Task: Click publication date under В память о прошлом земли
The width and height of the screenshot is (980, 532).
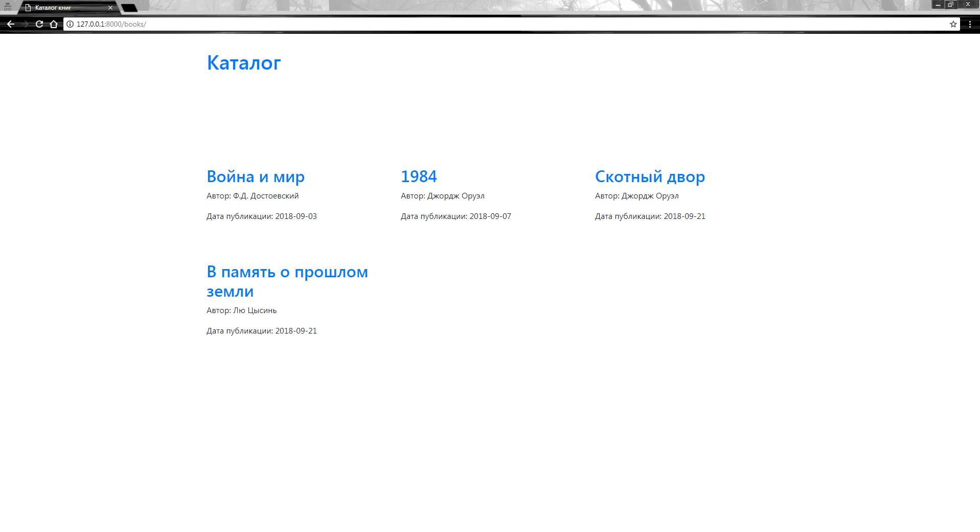Action: coord(262,331)
